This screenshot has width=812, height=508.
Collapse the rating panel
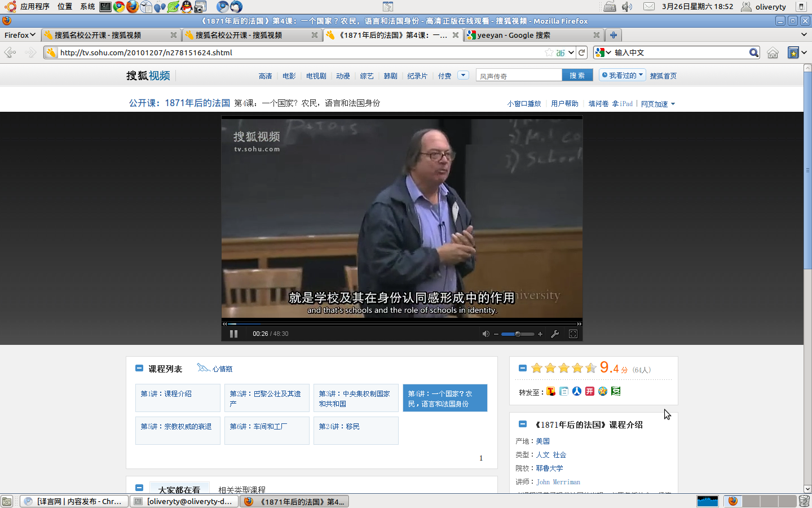click(523, 368)
